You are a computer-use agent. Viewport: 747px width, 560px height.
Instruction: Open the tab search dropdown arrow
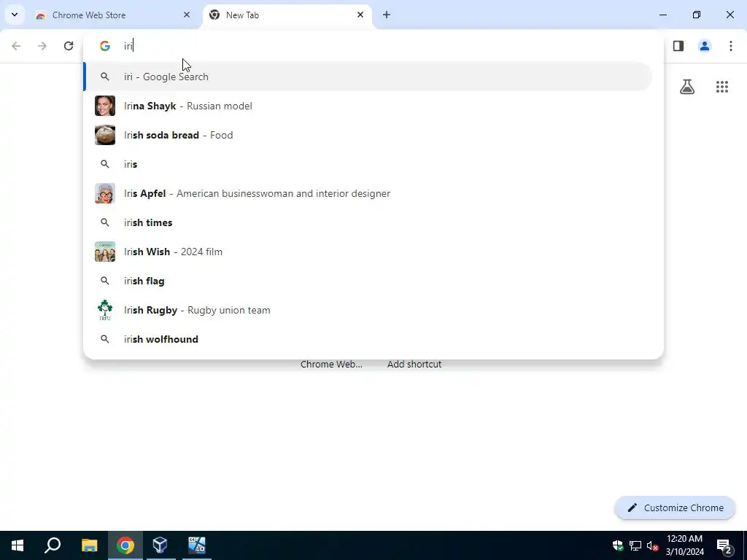[x=15, y=15]
